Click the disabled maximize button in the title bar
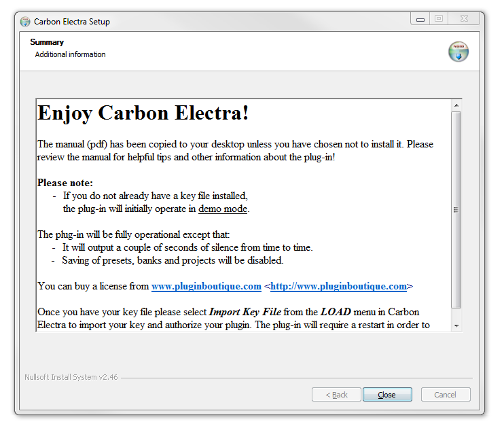 (439, 18)
